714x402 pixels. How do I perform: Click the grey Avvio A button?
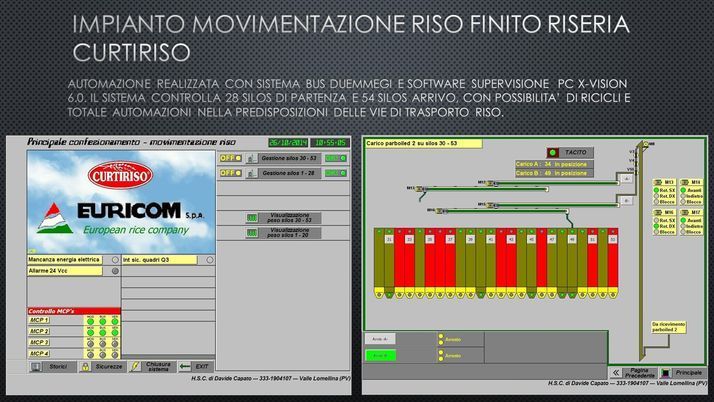(380, 339)
